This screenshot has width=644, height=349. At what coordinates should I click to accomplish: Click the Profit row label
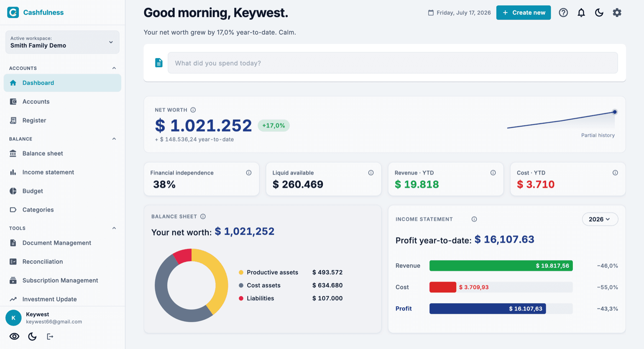click(x=404, y=308)
